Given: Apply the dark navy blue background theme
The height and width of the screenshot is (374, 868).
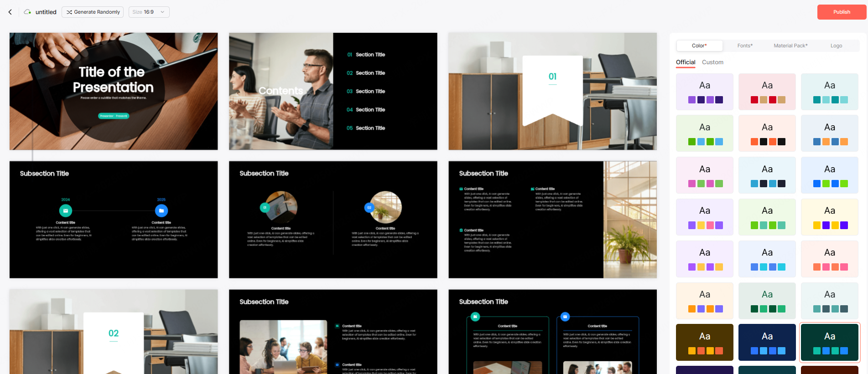Looking at the screenshot, I should click(x=767, y=343).
